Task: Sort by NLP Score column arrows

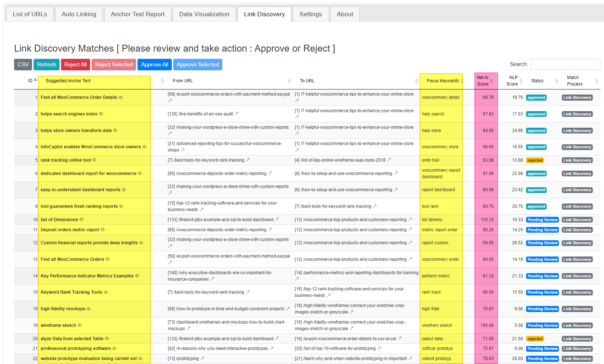Action: point(521,81)
